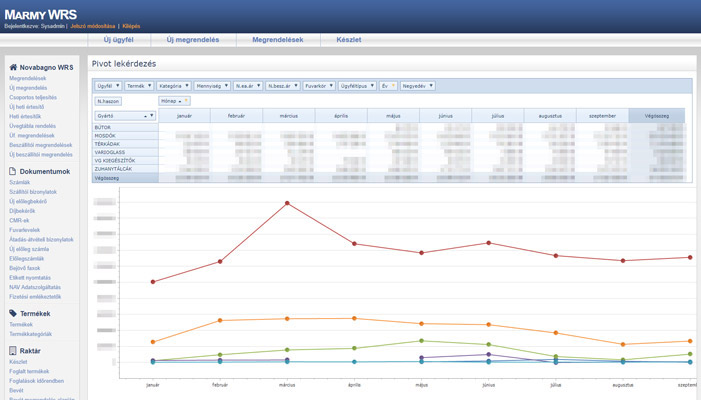Click the yellow filter icon on Hónap field
Image resolution: width=701 pixels, height=400 pixels.
(x=186, y=101)
